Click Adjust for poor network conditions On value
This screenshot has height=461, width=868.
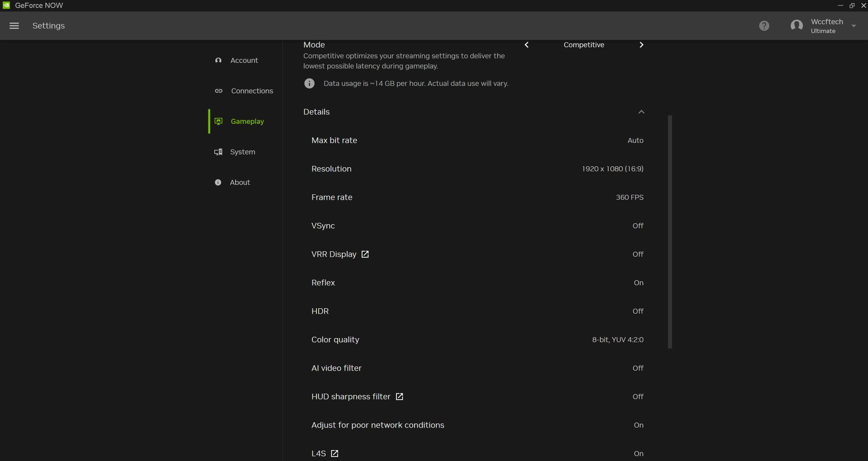coord(638,425)
